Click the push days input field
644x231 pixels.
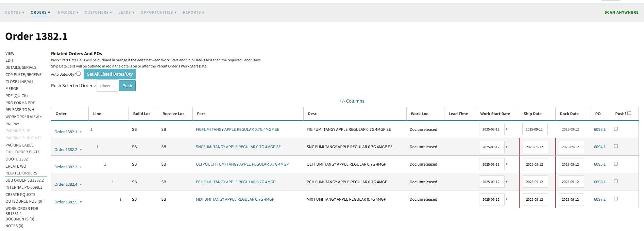tap(107, 86)
